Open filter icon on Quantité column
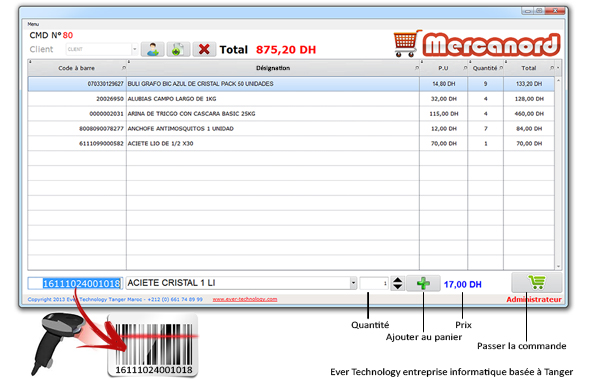Viewport: 590px width, 379px height. [x=501, y=68]
